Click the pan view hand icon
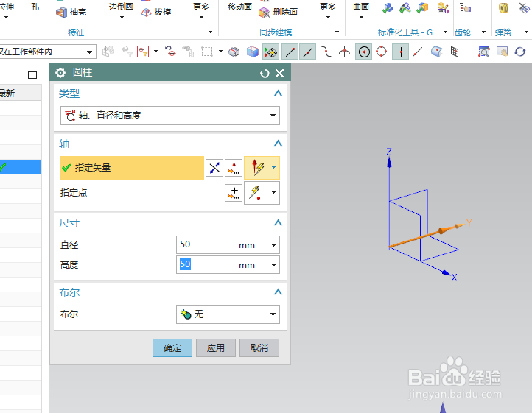532x413 pixels. (x=502, y=52)
